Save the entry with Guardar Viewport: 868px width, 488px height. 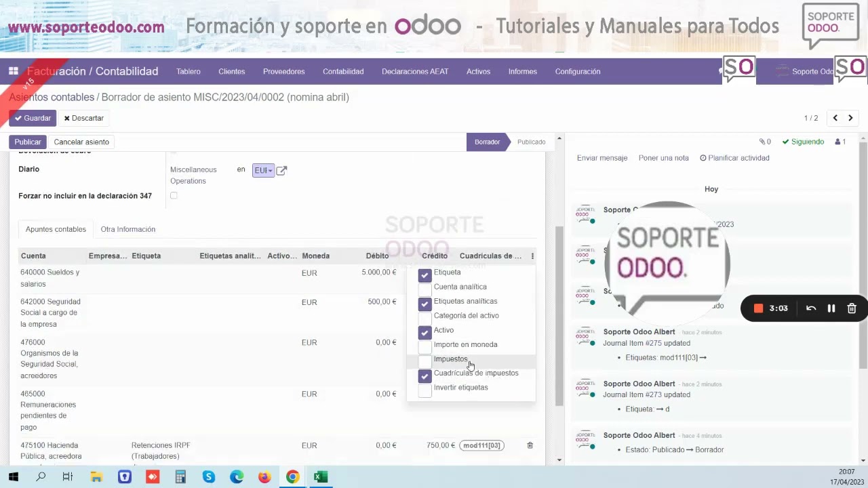coord(33,118)
